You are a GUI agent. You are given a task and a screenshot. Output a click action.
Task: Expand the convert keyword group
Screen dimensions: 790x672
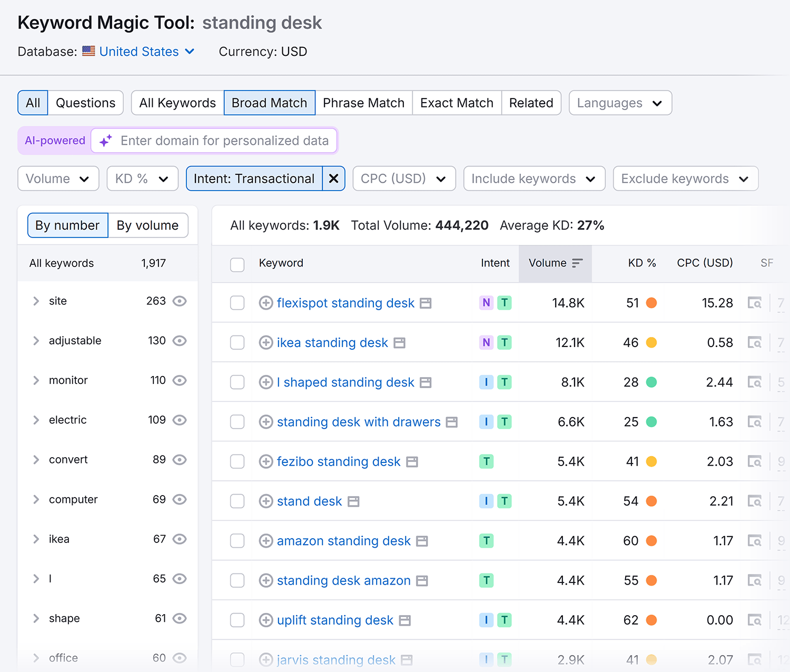[36, 460]
